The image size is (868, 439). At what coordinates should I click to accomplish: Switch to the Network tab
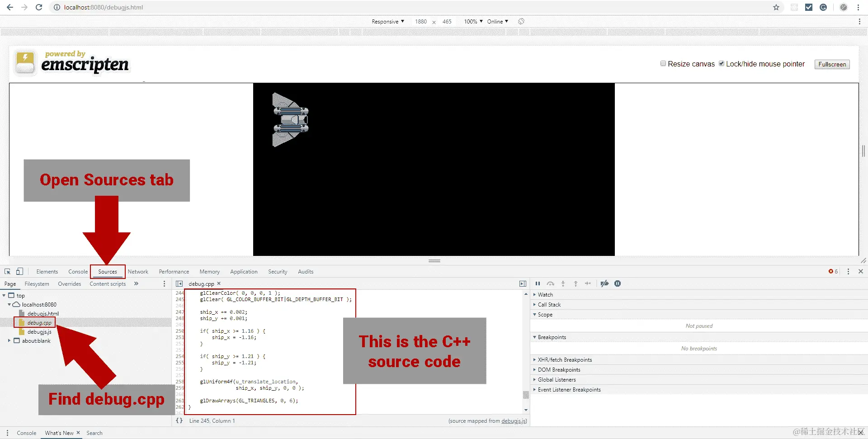(138, 271)
